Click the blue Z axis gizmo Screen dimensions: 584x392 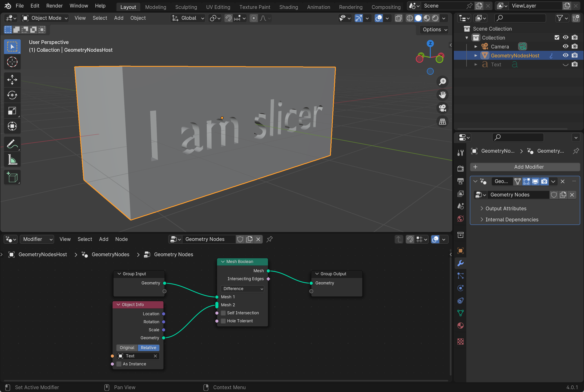tap(430, 44)
